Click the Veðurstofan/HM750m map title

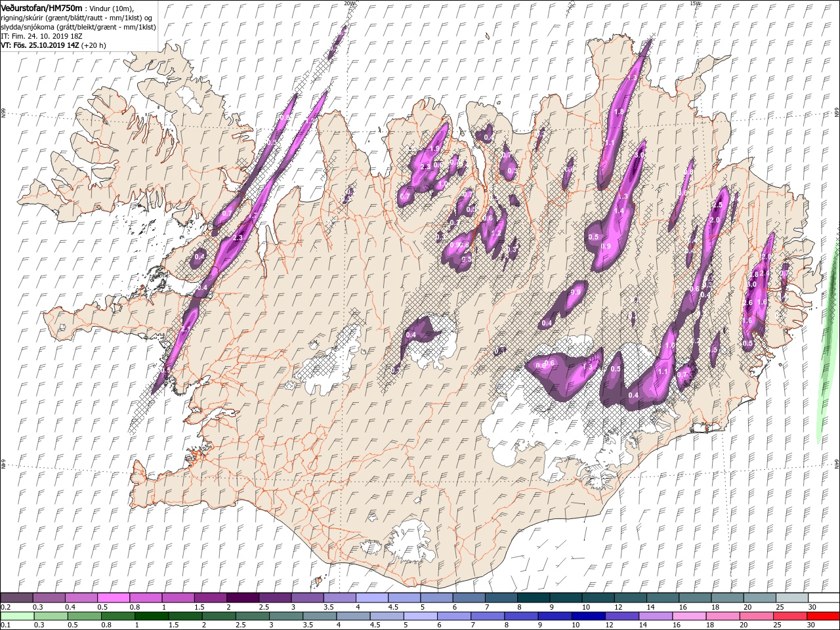[41, 7]
